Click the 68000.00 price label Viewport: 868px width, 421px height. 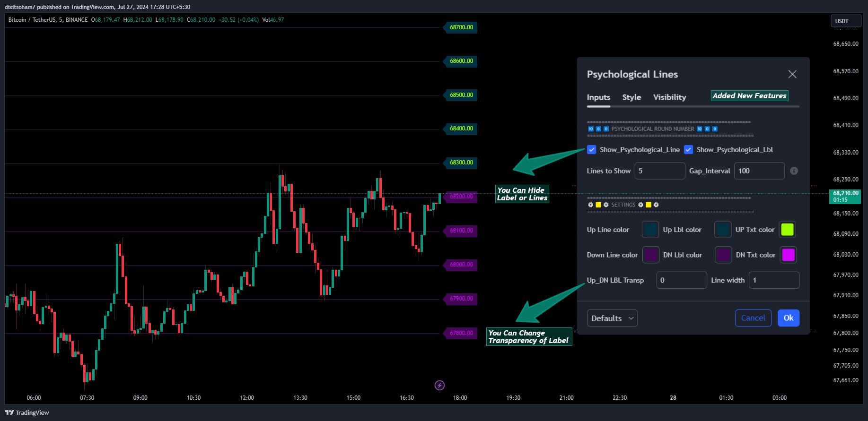[x=461, y=265]
